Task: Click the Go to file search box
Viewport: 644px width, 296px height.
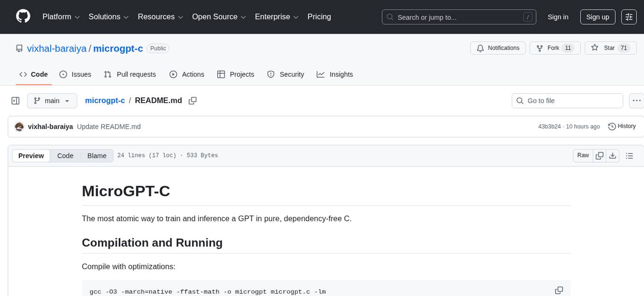Action: [567, 101]
